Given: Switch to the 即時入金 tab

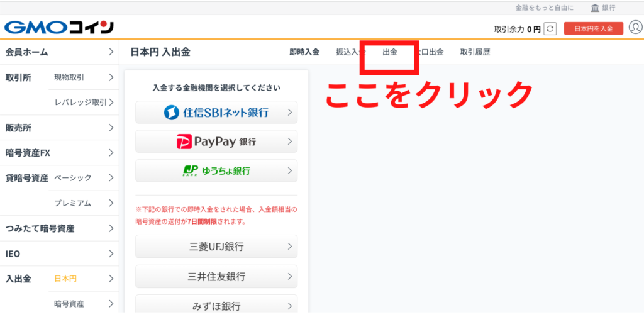Looking at the screenshot, I should click(x=304, y=52).
